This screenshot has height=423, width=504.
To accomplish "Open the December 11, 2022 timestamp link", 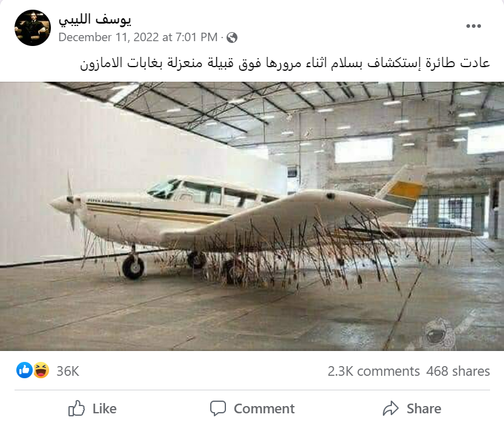I will click(x=138, y=38).
